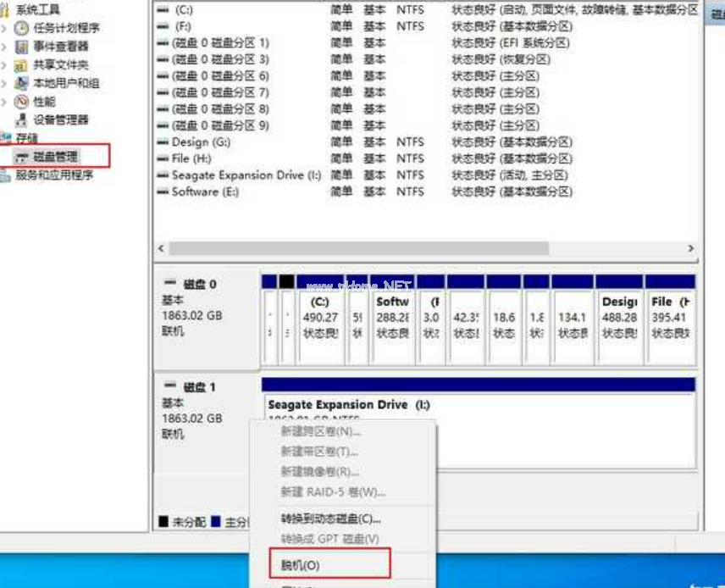Expand the 性能 tree node
The image size is (725, 588).
pyautogui.click(x=4, y=99)
